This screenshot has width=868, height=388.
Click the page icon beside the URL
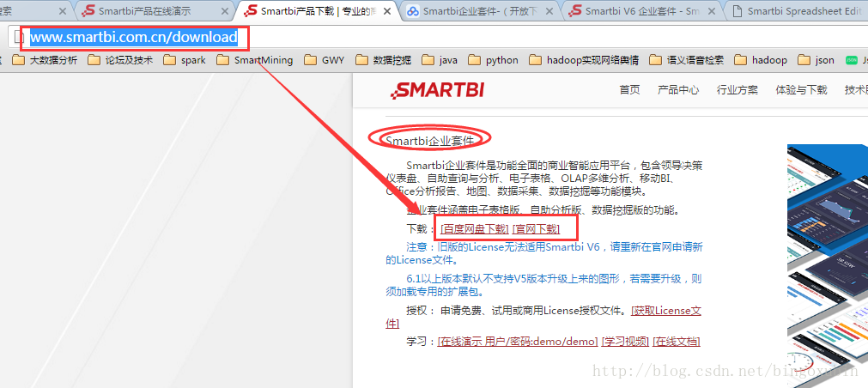tap(20, 37)
